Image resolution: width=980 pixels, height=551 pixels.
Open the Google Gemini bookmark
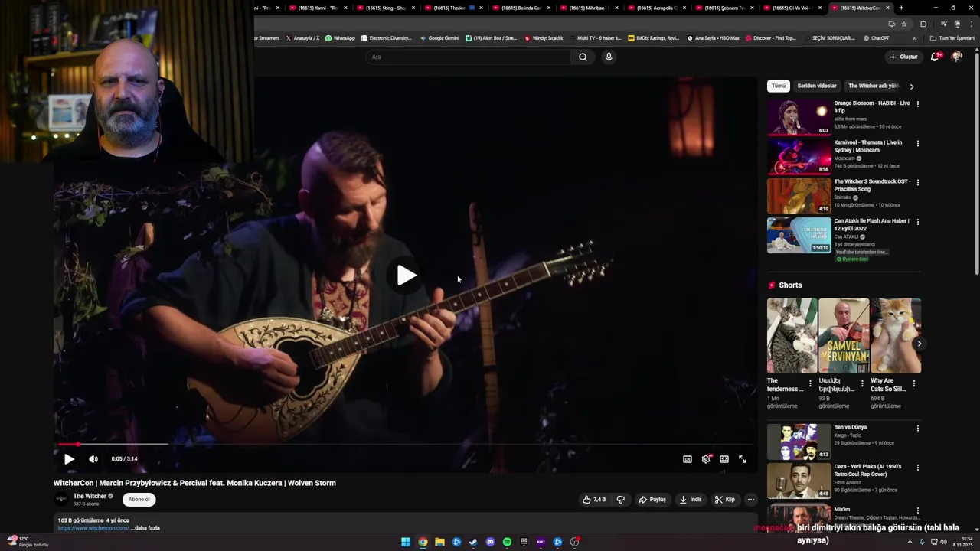(x=440, y=38)
